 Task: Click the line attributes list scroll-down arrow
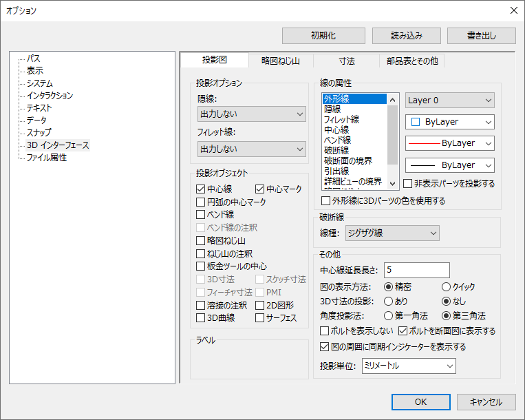tap(393, 183)
